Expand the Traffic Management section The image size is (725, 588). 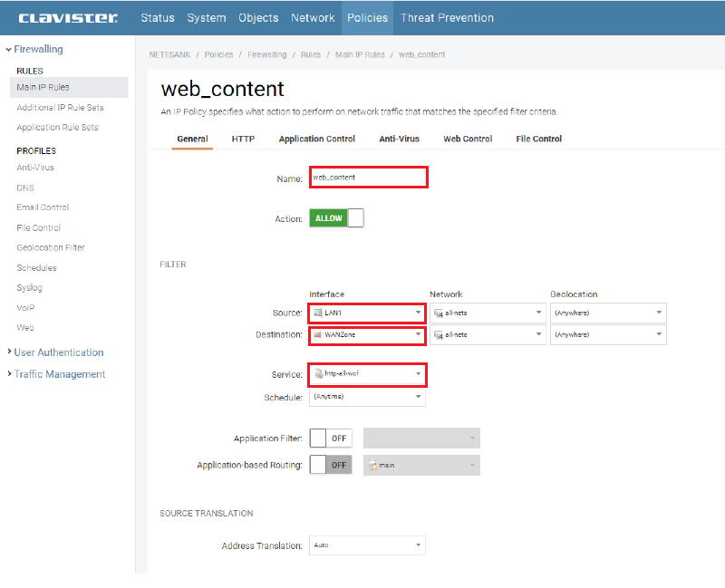pos(59,374)
